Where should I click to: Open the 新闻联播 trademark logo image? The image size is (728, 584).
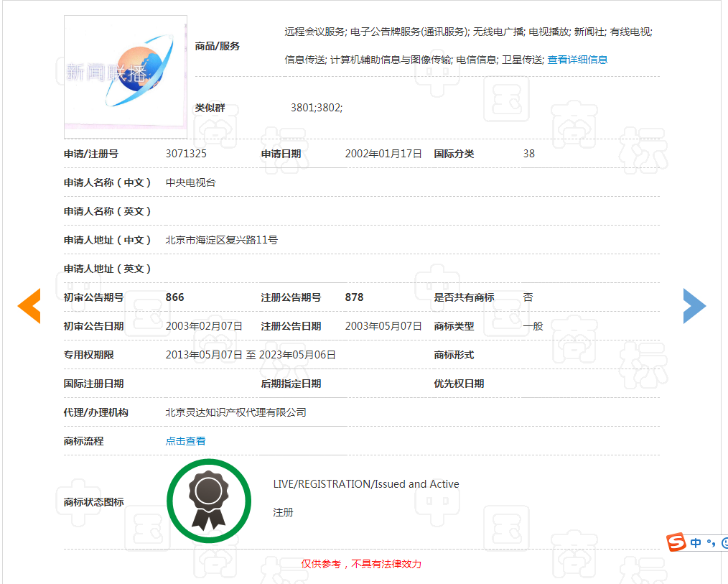(x=126, y=77)
